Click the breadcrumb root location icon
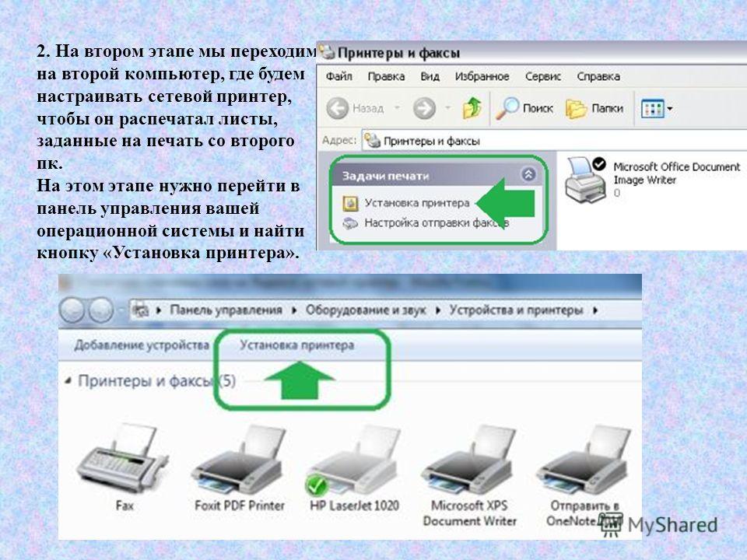The width and height of the screenshot is (747, 560). click(x=141, y=310)
